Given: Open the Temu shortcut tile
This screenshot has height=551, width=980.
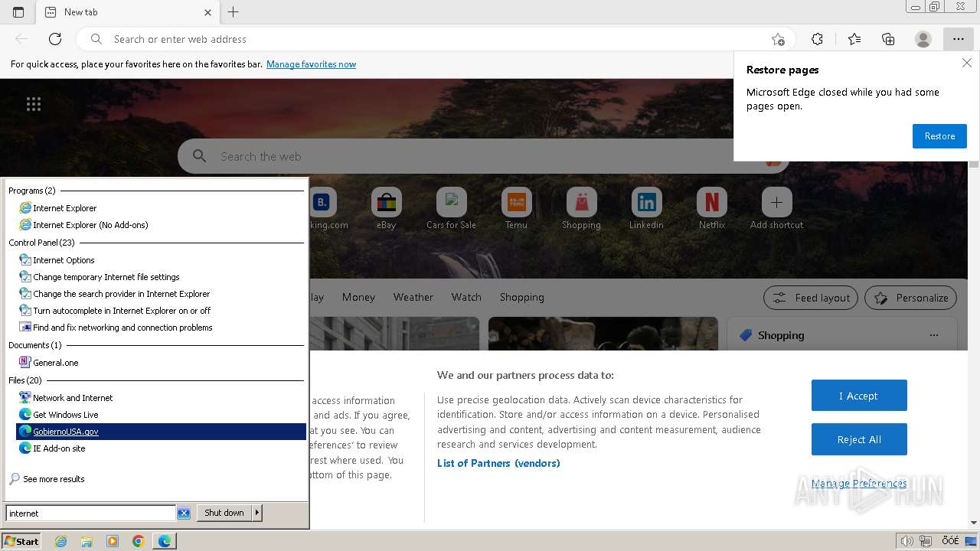Looking at the screenshot, I should coord(517,208).
